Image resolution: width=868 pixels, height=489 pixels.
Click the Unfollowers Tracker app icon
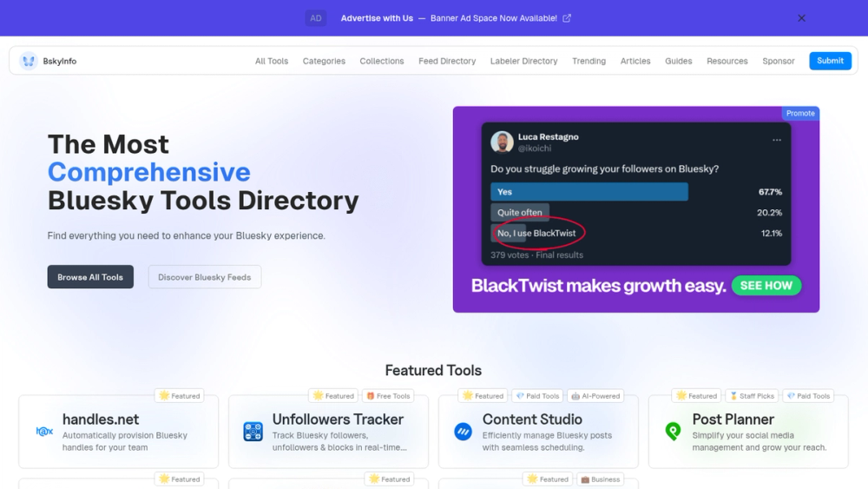253,432
